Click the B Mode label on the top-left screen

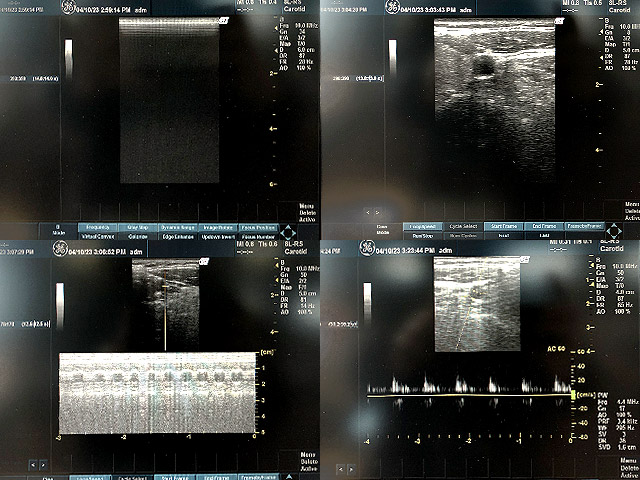click(x=58, y=230)
